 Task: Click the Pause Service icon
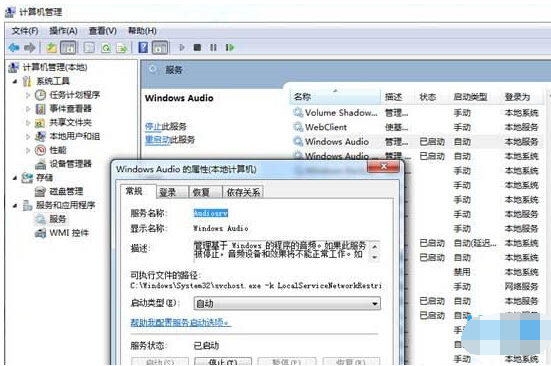(x=213, y=47)
